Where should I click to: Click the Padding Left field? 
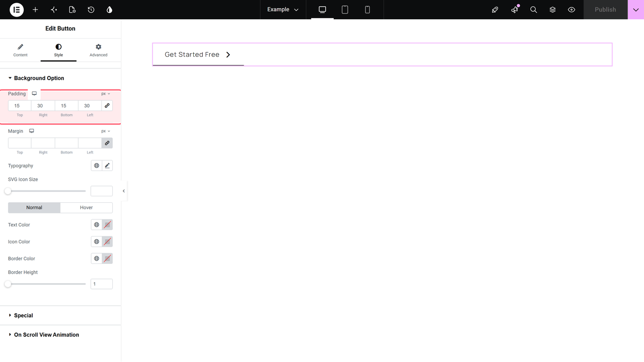coord(90,106)
